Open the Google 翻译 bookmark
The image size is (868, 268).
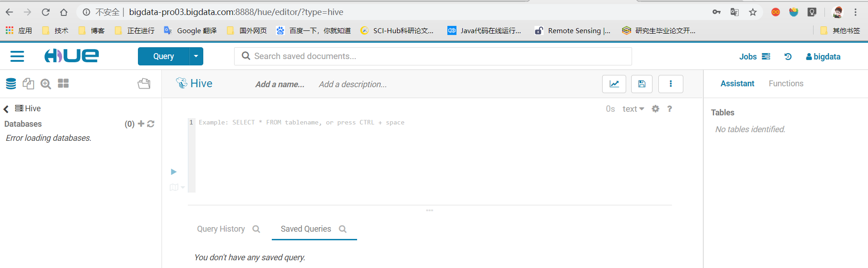pos(191,31)
